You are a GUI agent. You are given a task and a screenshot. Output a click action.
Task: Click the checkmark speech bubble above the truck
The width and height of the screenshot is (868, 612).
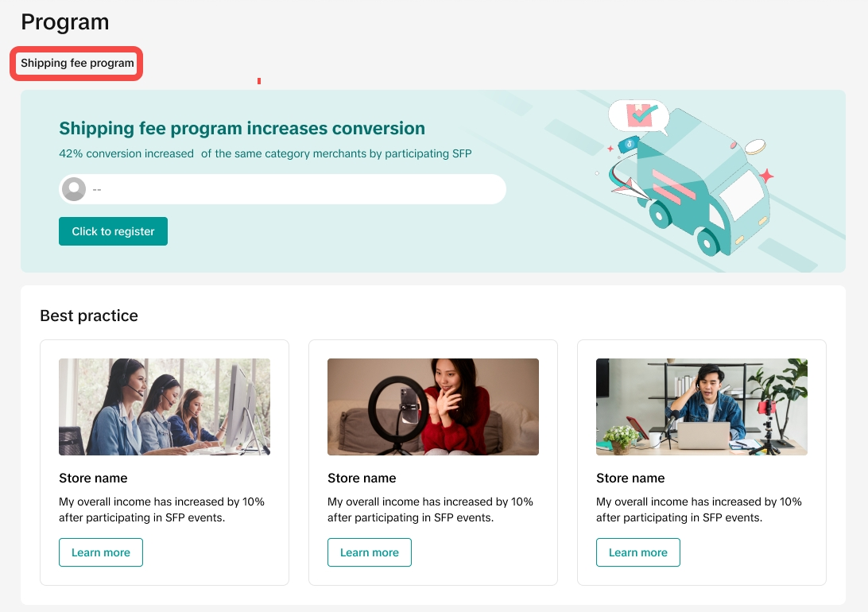637,116
